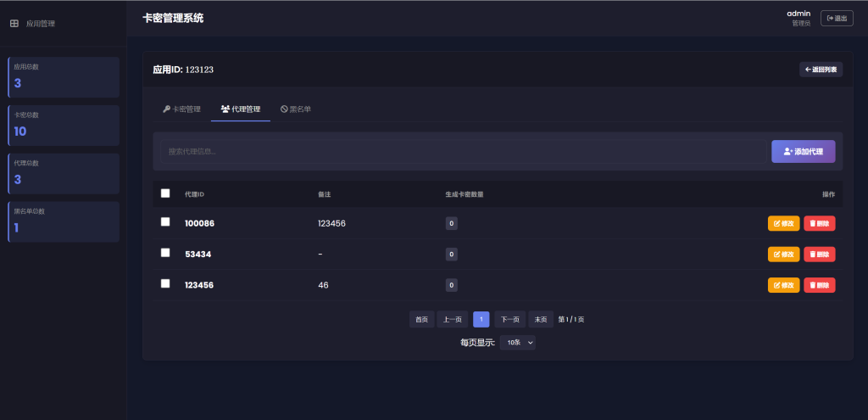Click the 应用管理 grid icon in sidebar
868x420 pixels.
click(14, 24)
